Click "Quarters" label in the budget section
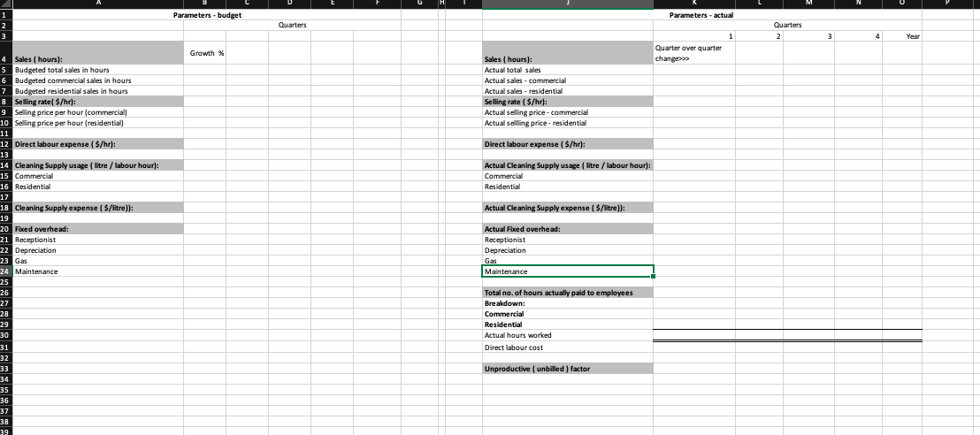The width and height of the screenshot is (980, 435). 292,25
